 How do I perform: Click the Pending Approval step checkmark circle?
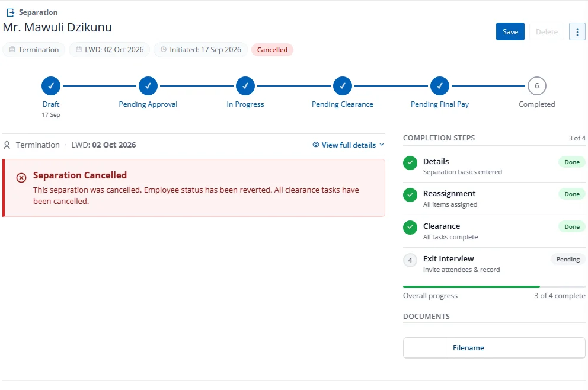click(x=148, y=86)
